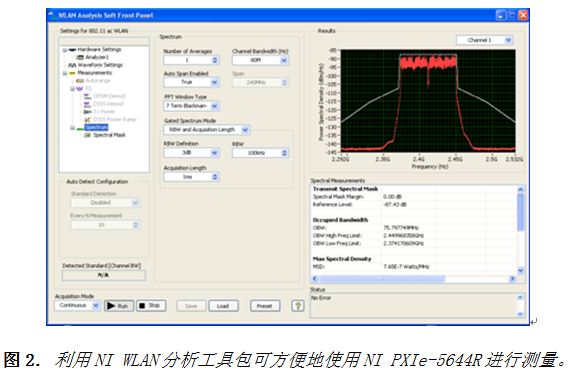The width and height of the screenshot is (569, 374).
Task: Open the Gated Spectrum Mode dropdown
Action: [245, 130]
